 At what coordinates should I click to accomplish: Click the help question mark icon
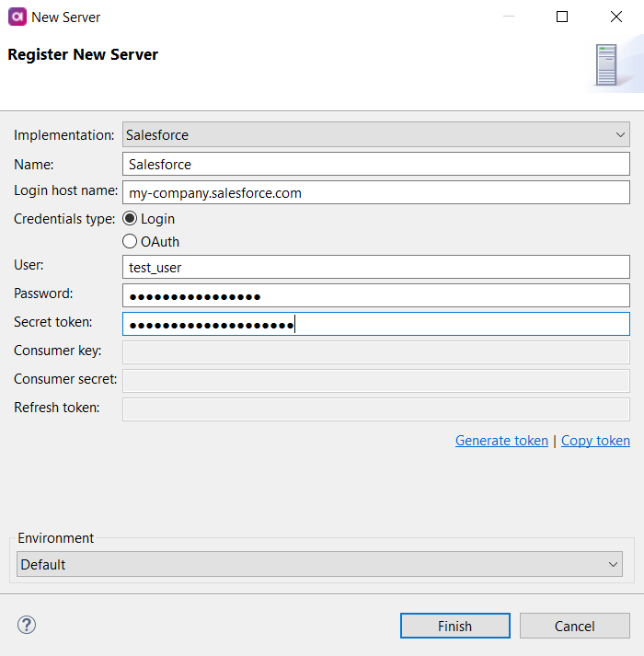[x=26, y=626]
